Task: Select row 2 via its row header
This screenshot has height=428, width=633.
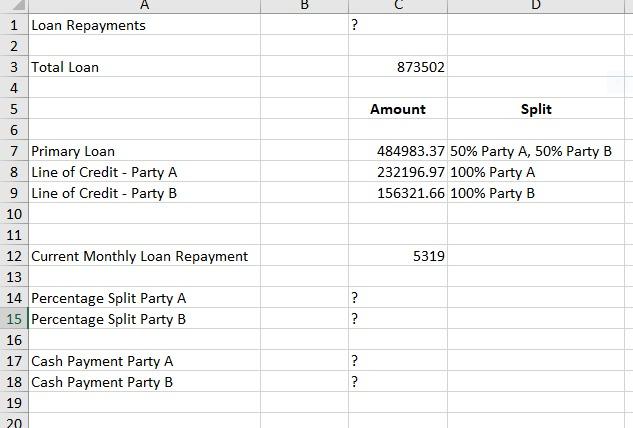Action: [x=14, y=46]
